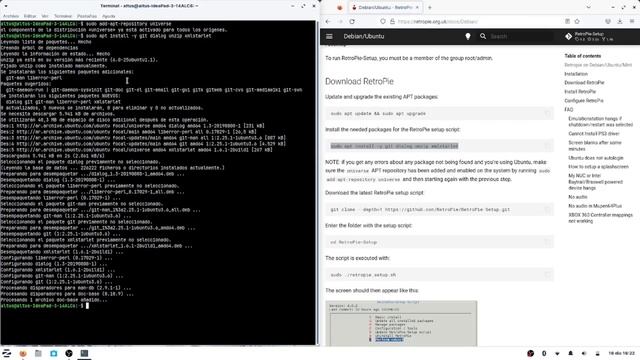Open the Ayuda menu in Terminal

(x=109, y=16)
